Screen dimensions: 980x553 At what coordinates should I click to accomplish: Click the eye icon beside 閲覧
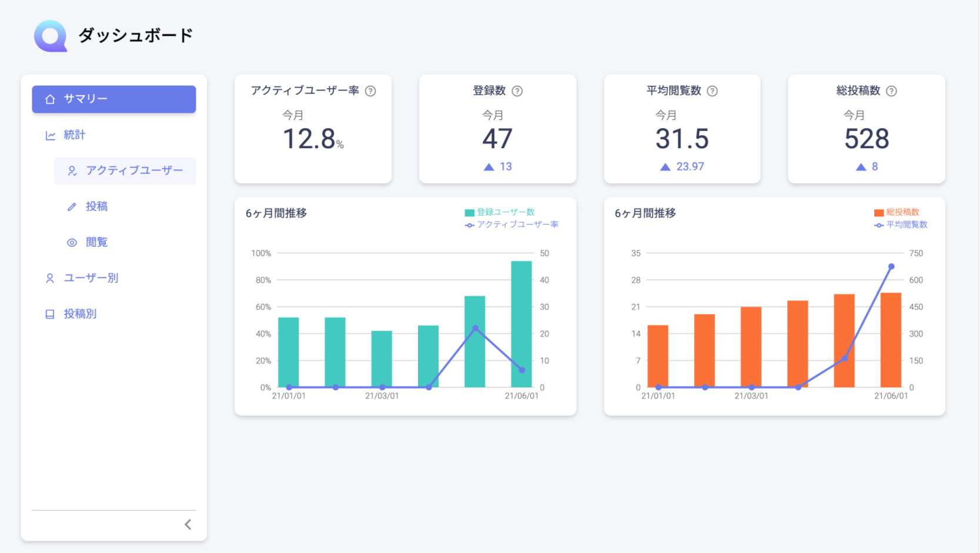(x=71, y=242)
